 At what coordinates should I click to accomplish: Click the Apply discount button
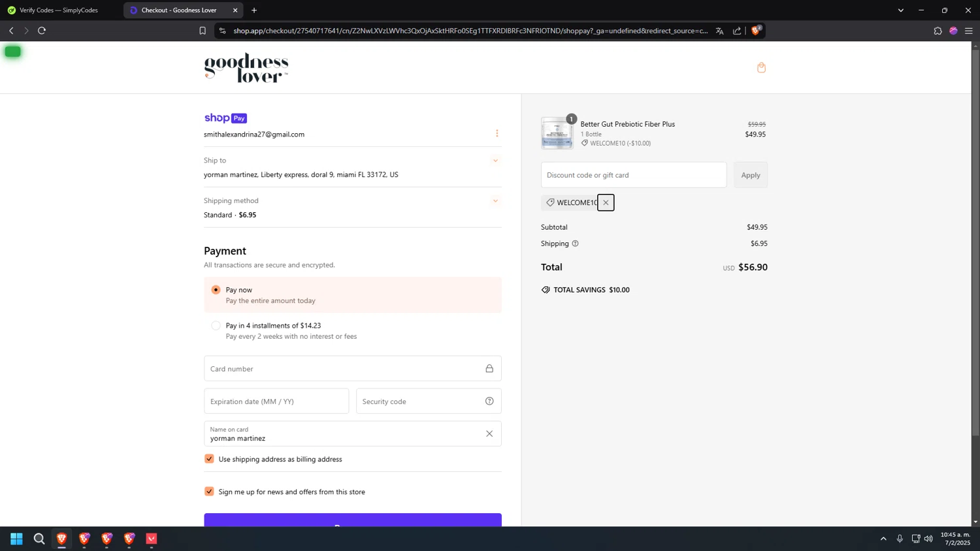click(751, 175)
